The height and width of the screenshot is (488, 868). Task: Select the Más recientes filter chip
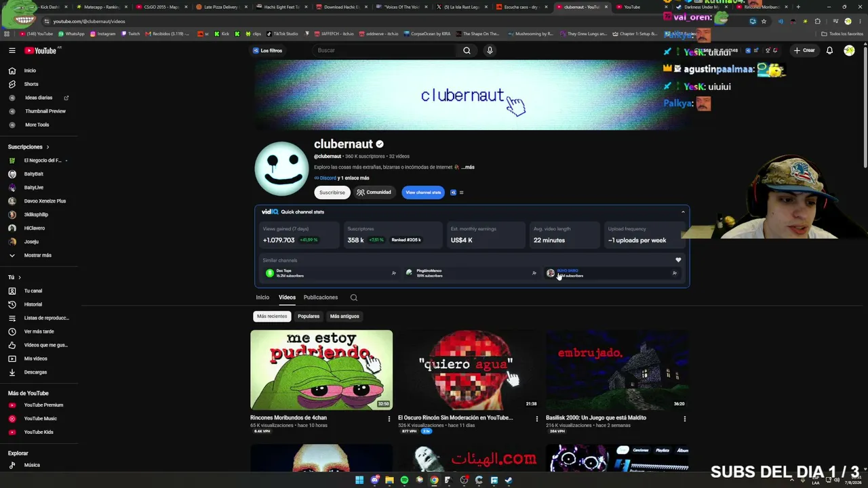(272, 317)
